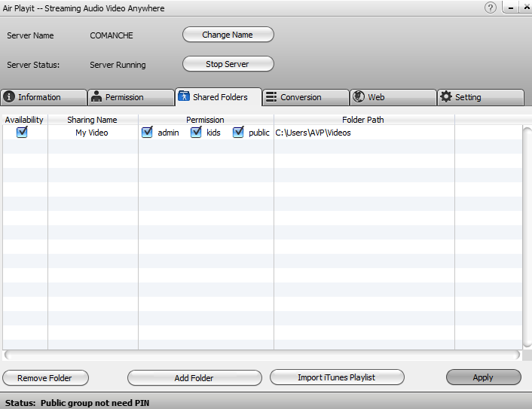The height and width of the screenshot is (409, 532).
Task: Uncheck the kids permission checkbox
Action: point(196,132)
